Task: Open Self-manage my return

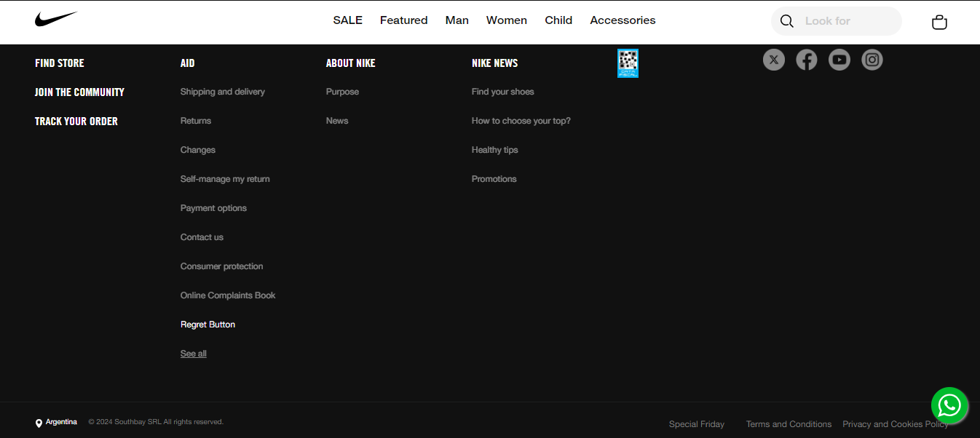Action: coord(225,179)
